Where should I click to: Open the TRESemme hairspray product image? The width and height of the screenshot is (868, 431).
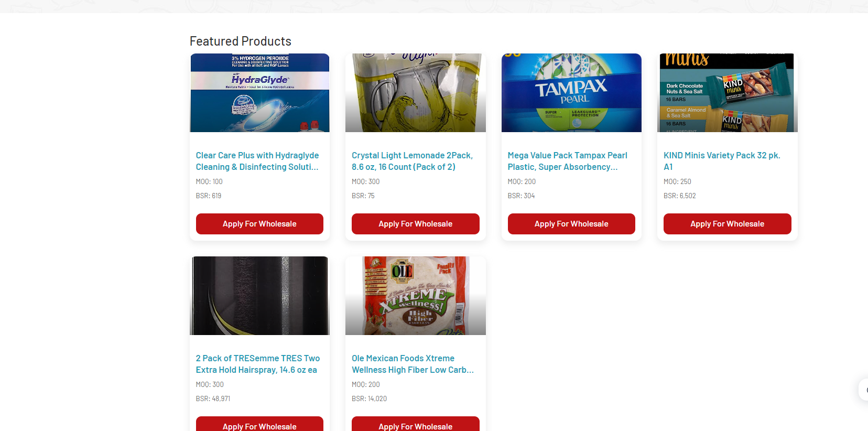(259, 296)
